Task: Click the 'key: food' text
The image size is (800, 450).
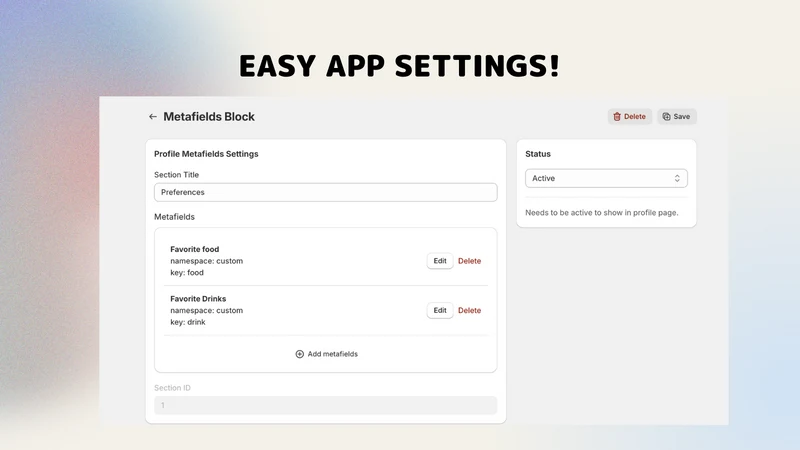Action: coord(187,273)
